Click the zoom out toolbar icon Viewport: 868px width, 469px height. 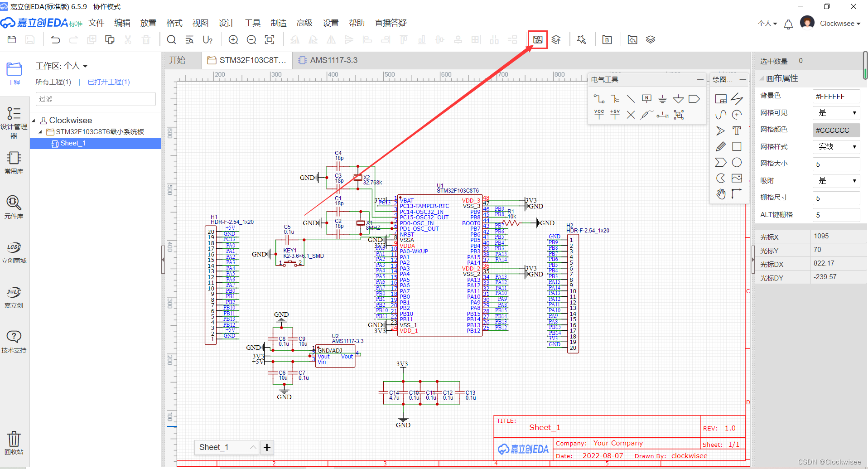pyautogui.click(x=251, y=40)
